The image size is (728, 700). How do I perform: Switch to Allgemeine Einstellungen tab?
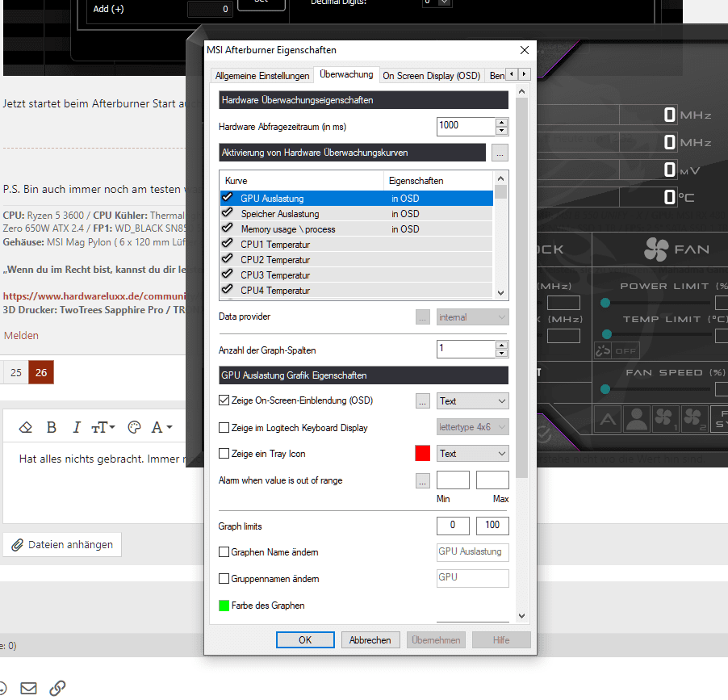point(262,76)
